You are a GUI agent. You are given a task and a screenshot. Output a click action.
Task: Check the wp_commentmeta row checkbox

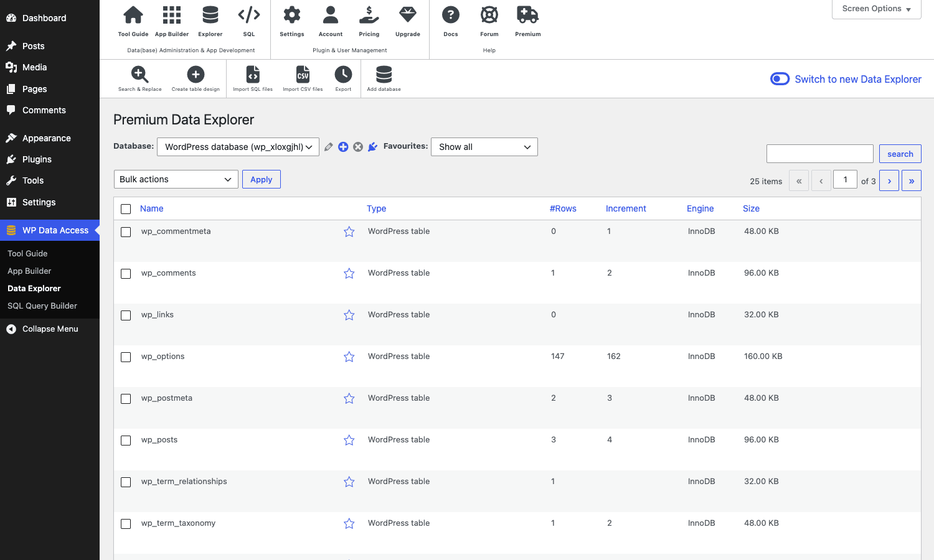[126, 232]
